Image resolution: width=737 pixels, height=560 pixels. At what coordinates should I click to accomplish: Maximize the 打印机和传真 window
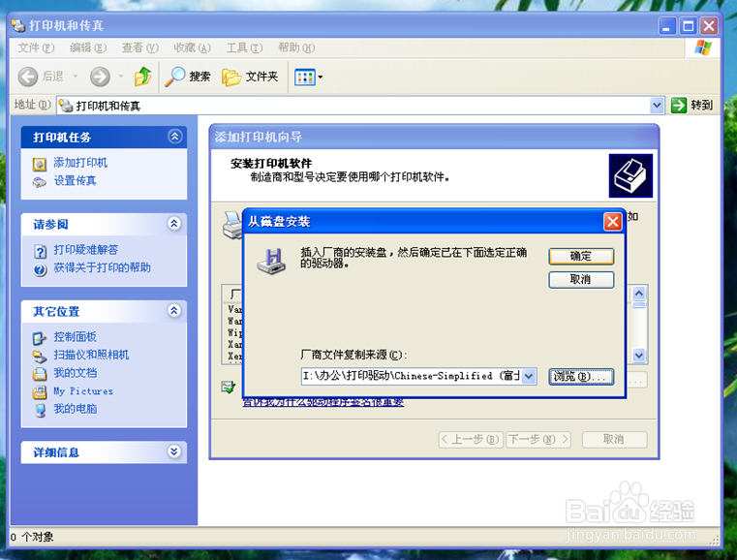689,26
